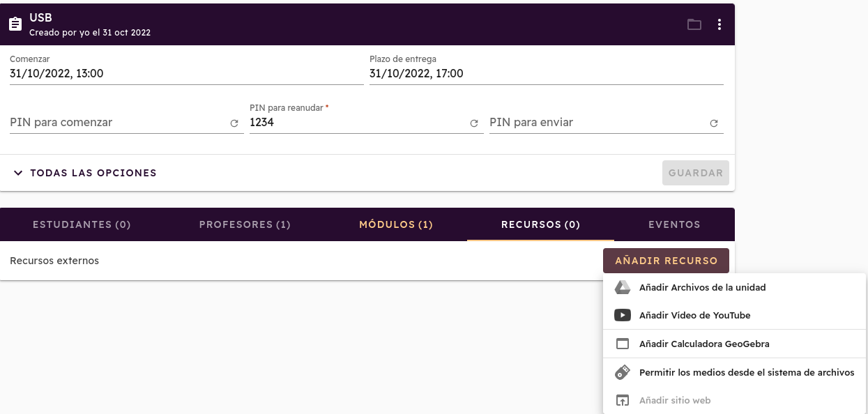Image resolution: width=868 pixels, height=414 pixels.
Task: Open the folder icon in the header
Action: point(694,24)
